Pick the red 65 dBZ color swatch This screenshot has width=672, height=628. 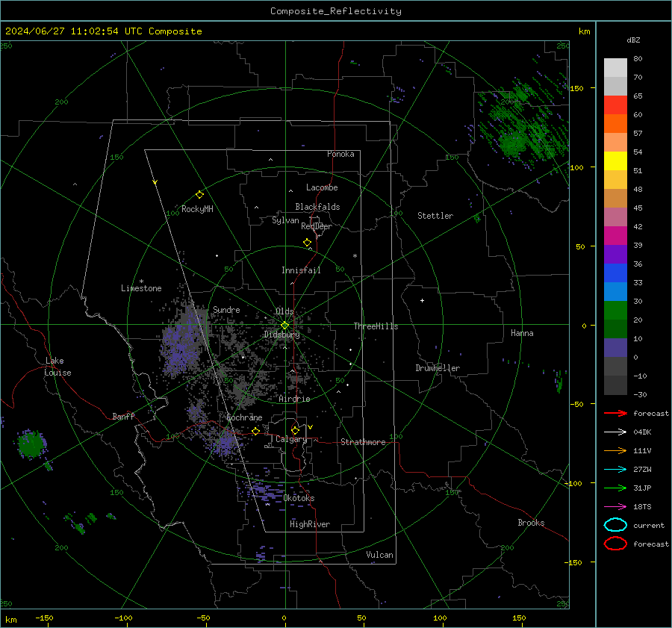click(x=615, y=105)
